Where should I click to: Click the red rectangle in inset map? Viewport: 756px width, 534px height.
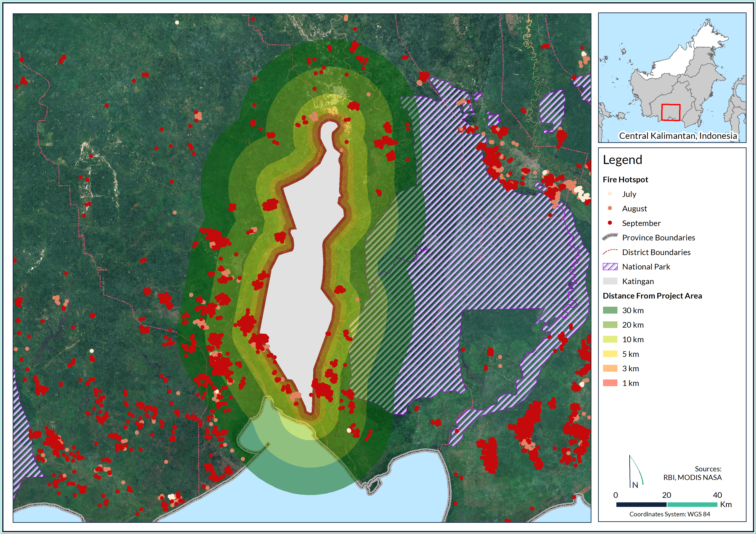(x=671, y=113)
